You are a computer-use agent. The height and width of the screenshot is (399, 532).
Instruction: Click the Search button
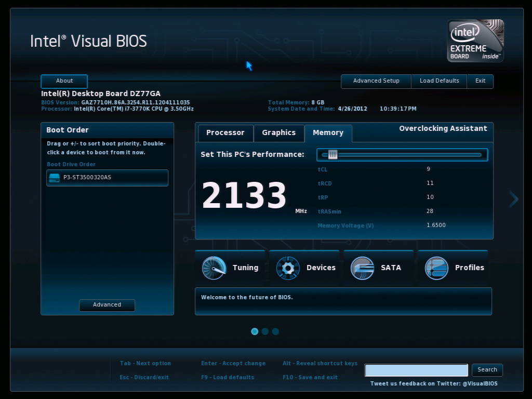click(x=487, y=370)
